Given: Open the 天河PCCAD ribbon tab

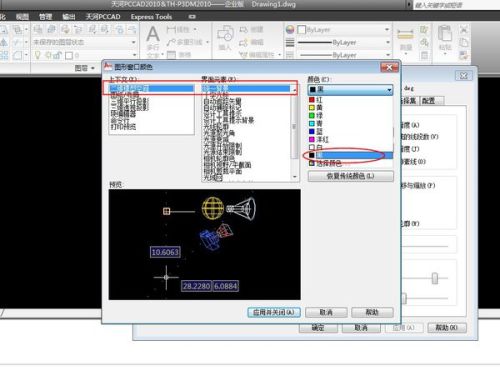Looking at the screenshot, I should (x=103, y=17).
